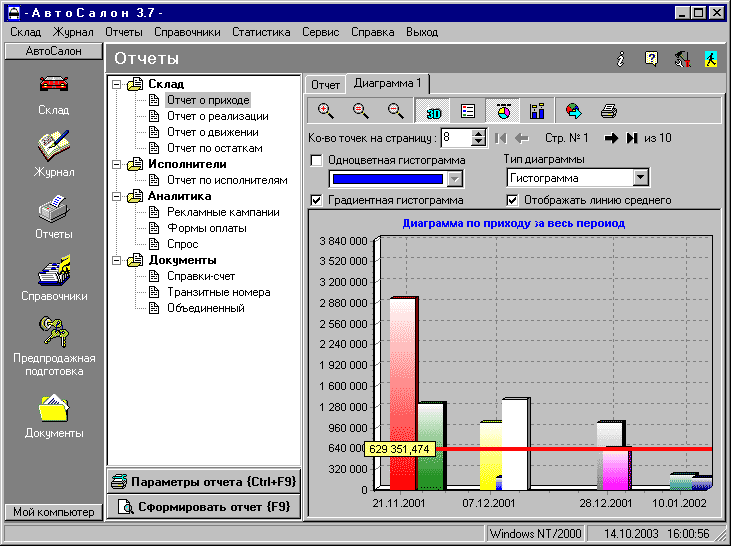Click Параметры отчета {Ctrl+F9} button

[x=203, y=481]
